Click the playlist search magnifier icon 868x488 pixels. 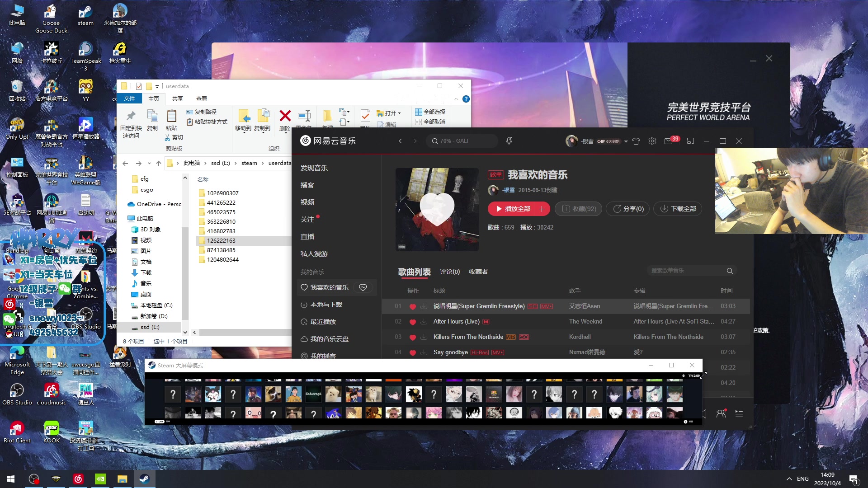730,271
